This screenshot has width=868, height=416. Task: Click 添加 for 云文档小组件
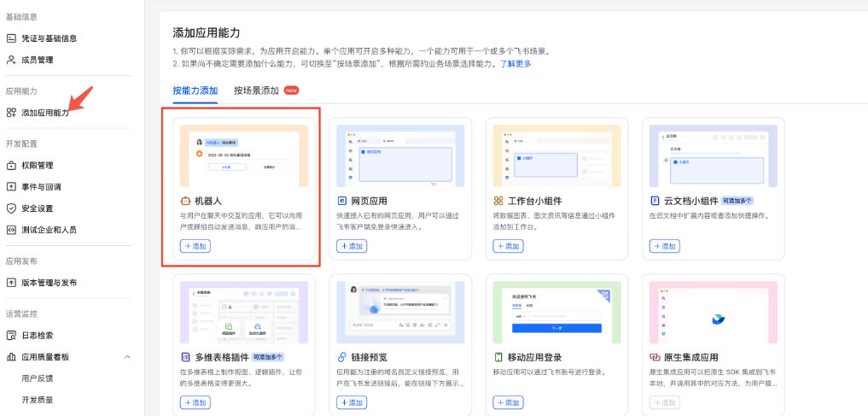[x=665, y=246]
